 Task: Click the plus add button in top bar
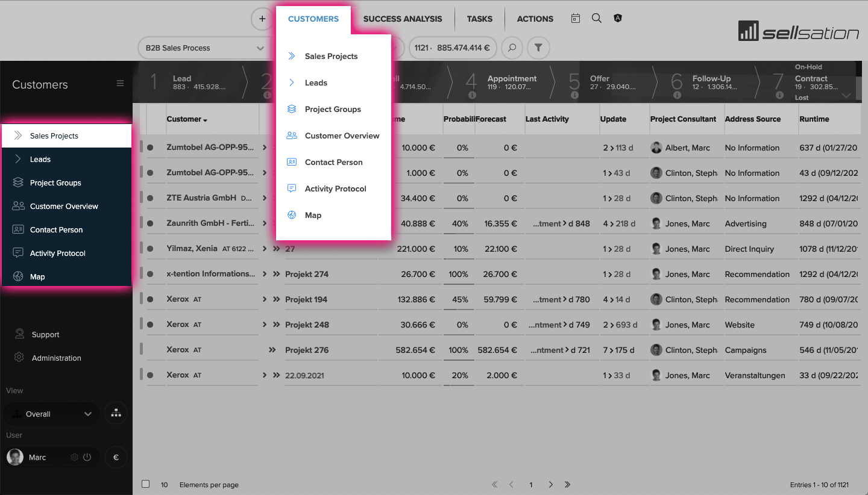[262, 19]
